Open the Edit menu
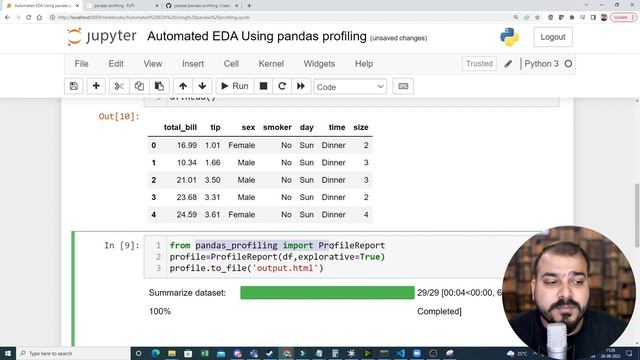 [116, 64]
